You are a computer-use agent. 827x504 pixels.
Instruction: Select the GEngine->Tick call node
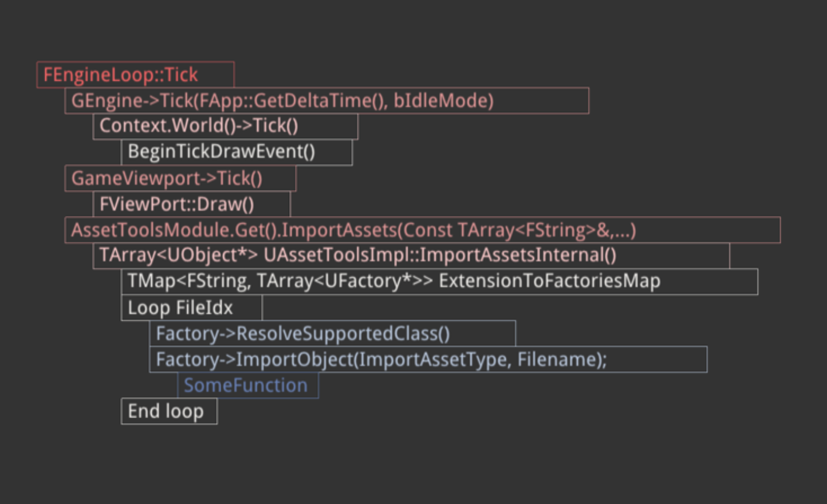pos(133,101)
